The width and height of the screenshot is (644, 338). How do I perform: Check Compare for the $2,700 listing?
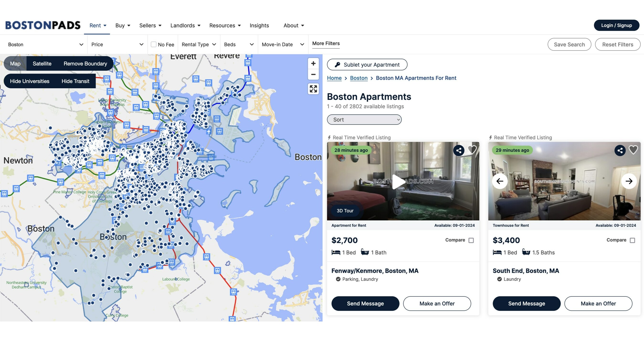coord(471,240)
